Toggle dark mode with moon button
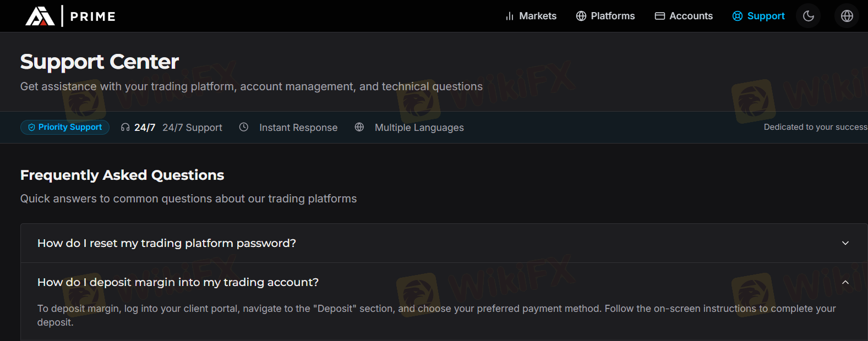This screenshot has height=341, width=868. [808, 16]
